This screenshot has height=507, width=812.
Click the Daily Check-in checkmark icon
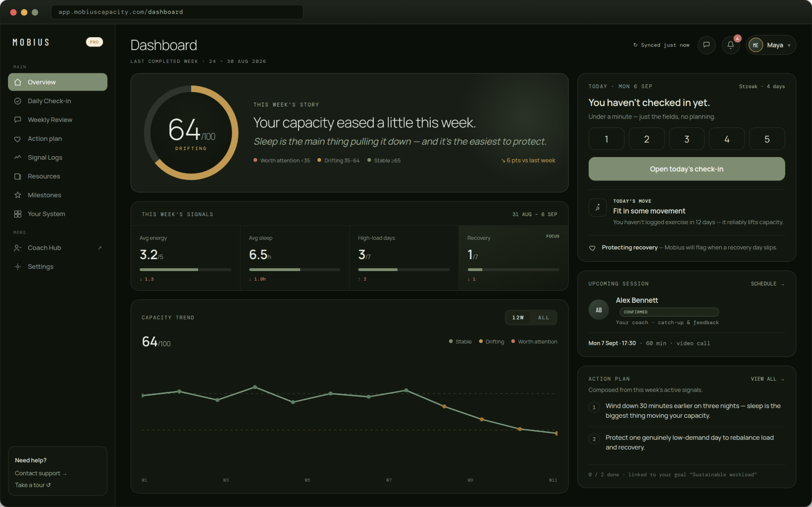(18, 101)
